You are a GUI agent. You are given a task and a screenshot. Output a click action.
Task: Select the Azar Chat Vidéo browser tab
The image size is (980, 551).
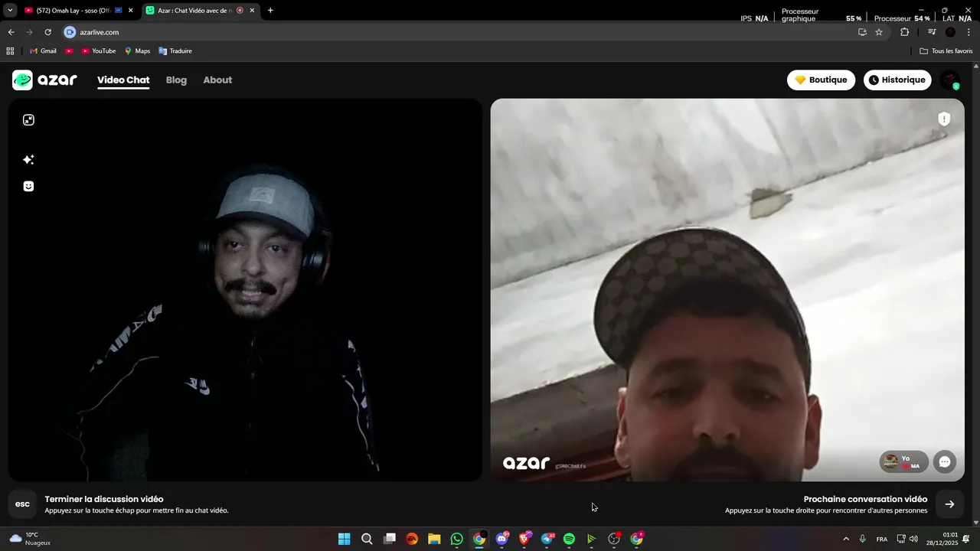point(195,11)
